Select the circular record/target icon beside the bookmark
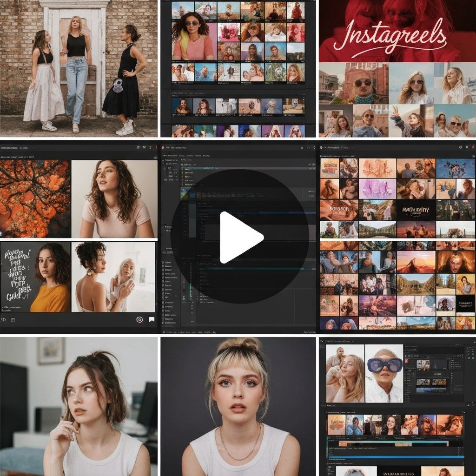 pos(139,319)
